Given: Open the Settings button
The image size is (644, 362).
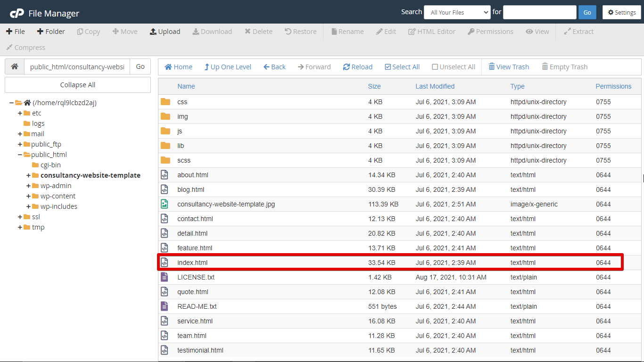Looking at the screenshot, I should point(621,12).
